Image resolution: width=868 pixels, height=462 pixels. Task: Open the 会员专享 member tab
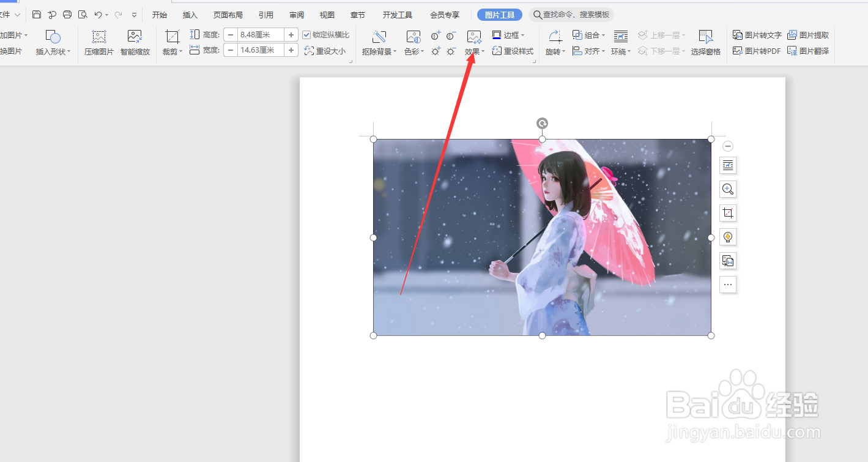445,15
